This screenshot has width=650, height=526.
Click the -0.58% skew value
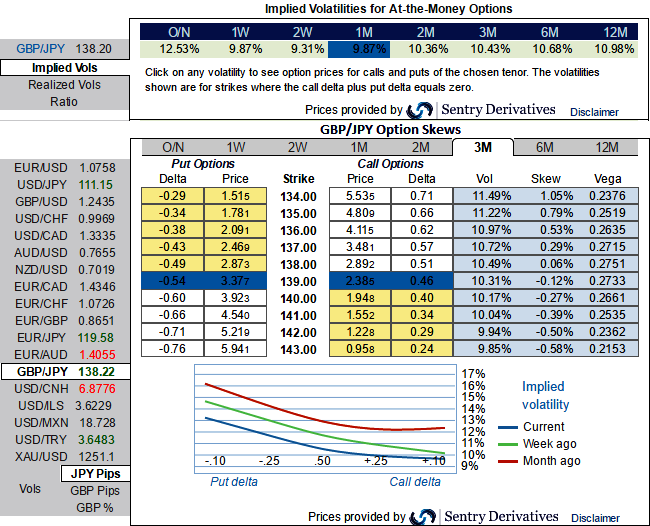tap(554, 349)
